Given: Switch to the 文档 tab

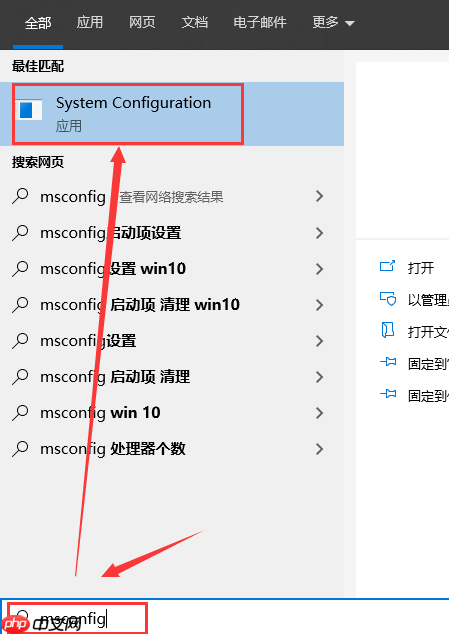Looking at the screenshot, I should coord(195,22).
